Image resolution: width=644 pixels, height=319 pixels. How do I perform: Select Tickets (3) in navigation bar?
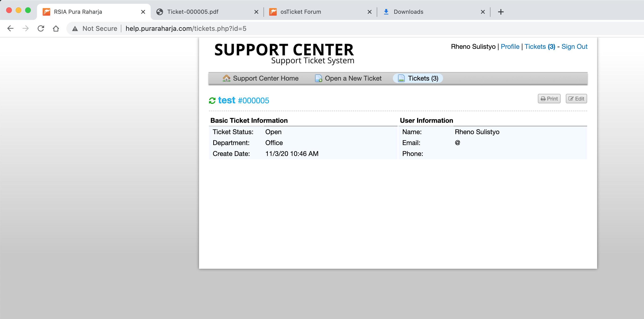[418, 78]
